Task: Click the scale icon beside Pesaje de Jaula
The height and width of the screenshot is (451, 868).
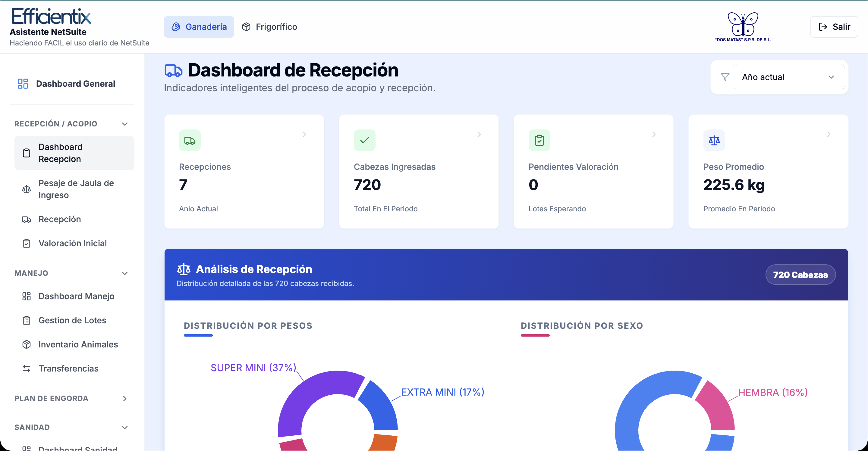Action: [x=26, y=189]
